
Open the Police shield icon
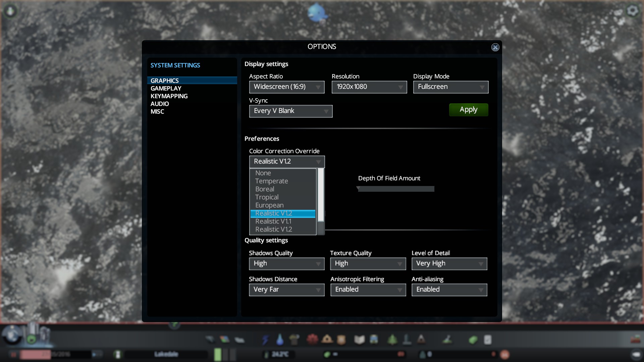341,340
